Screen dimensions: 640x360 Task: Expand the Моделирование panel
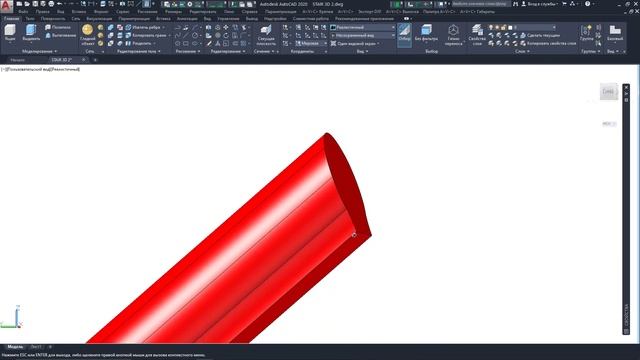pyautogui.click(x=40, y=51)
